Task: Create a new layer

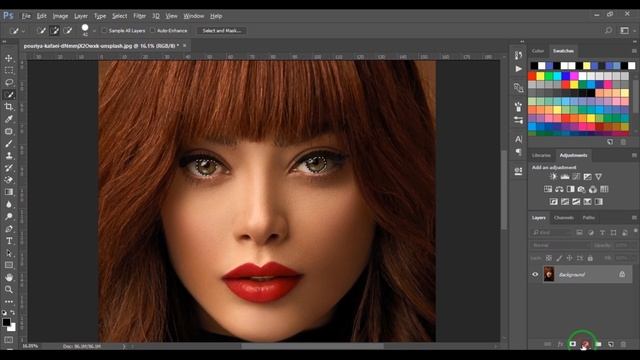Action: (611, 344)
